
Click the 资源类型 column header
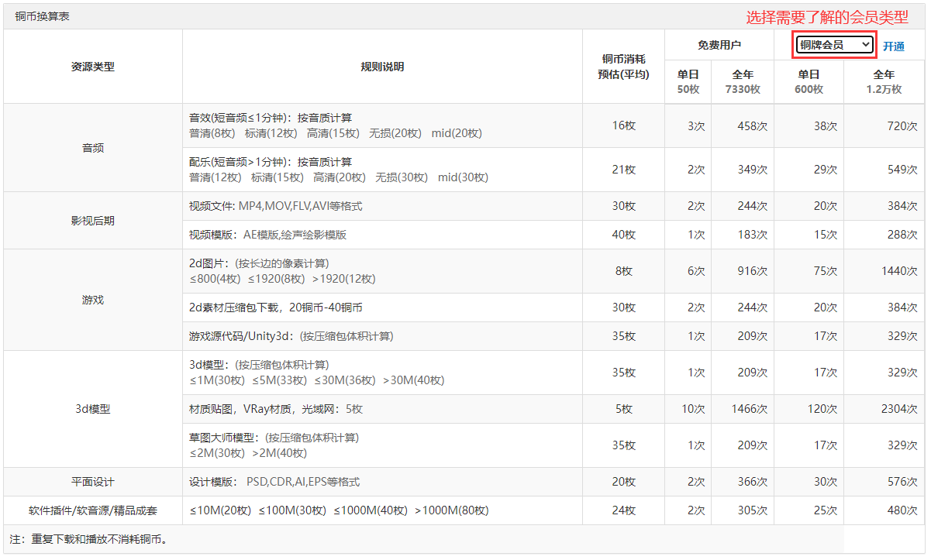pyautogui.click(x=93, y=67)
